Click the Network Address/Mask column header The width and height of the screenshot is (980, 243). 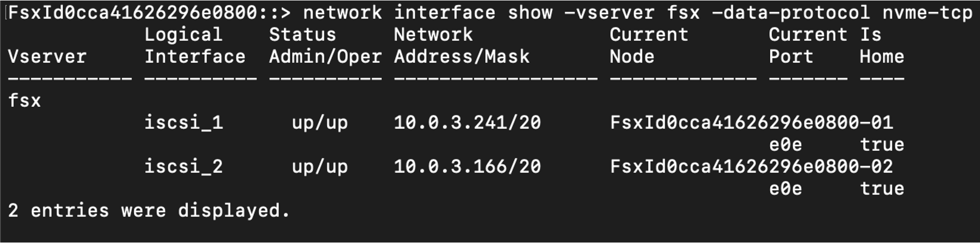[461, 45]
